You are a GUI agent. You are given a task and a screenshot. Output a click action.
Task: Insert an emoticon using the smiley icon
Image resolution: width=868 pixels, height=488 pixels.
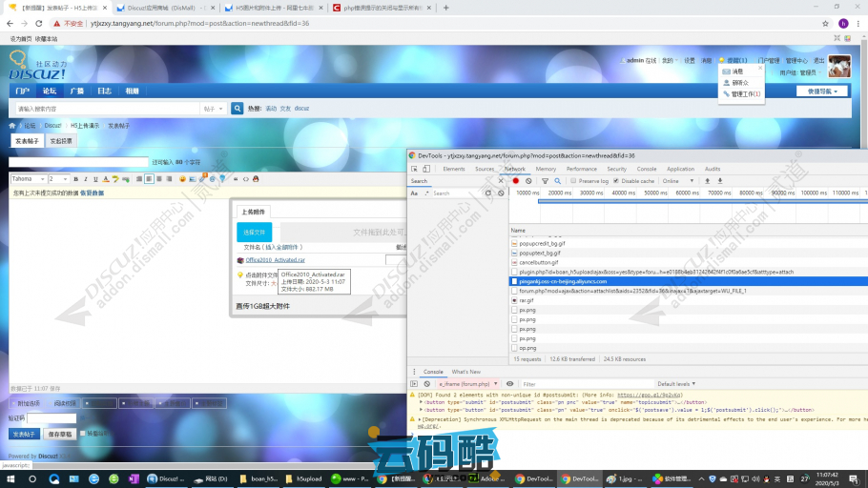[182, 179]
